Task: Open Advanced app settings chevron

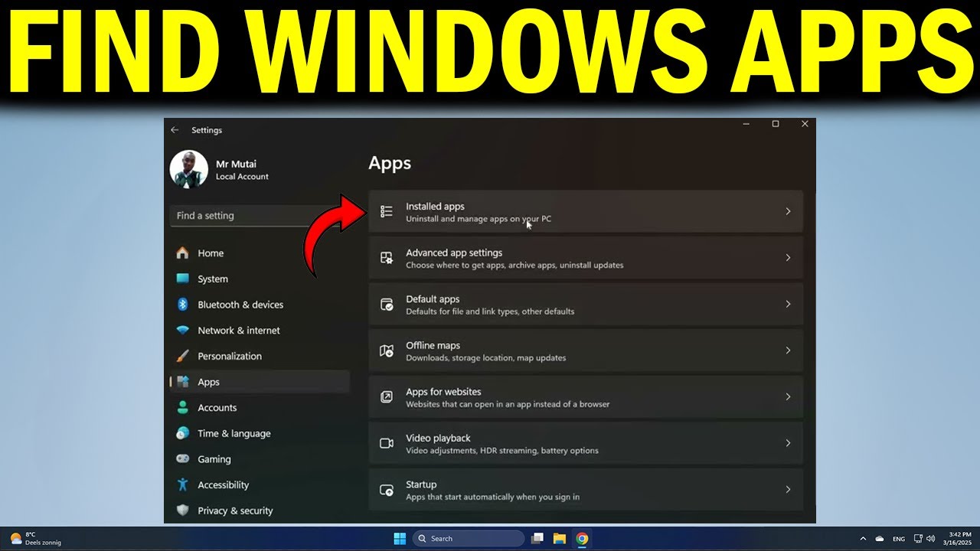Action: (x=788, y=258)
